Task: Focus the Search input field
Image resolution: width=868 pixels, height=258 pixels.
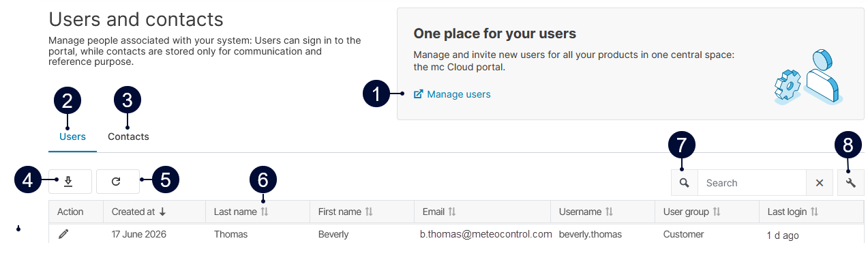Action: (752, 183)
